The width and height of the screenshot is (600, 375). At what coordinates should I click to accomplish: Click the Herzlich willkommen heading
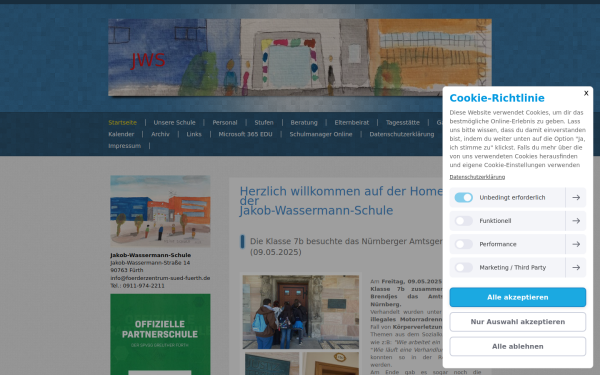click(x=341, y=201)
